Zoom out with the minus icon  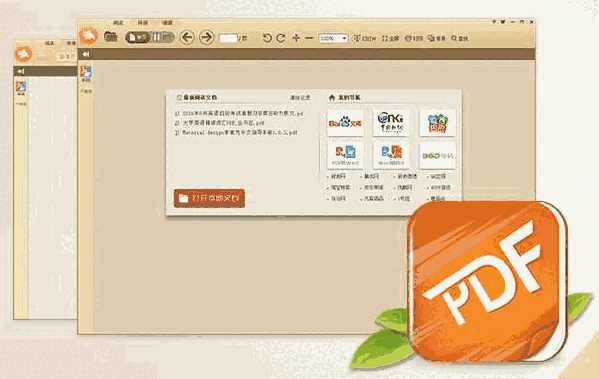point(309,38)
